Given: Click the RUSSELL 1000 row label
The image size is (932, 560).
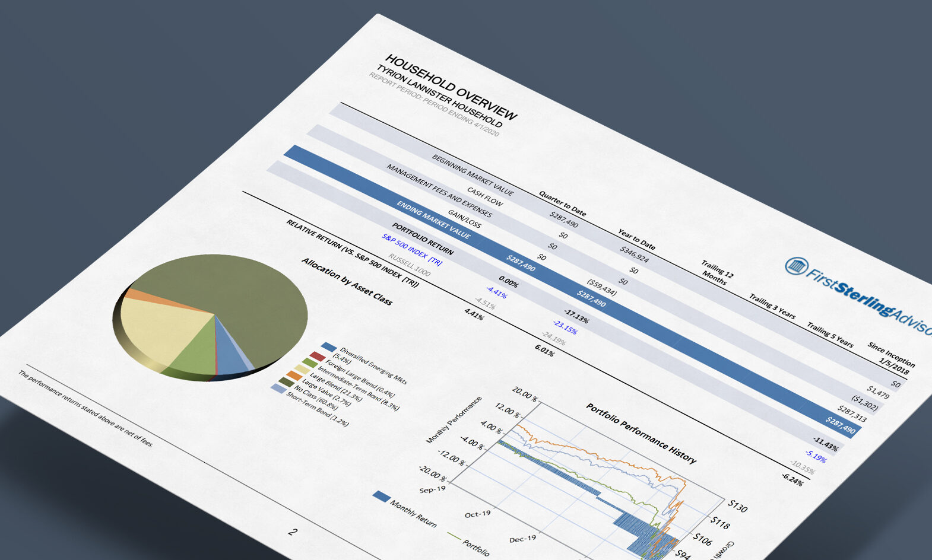Looking at the screenshot, I should 410,265.
